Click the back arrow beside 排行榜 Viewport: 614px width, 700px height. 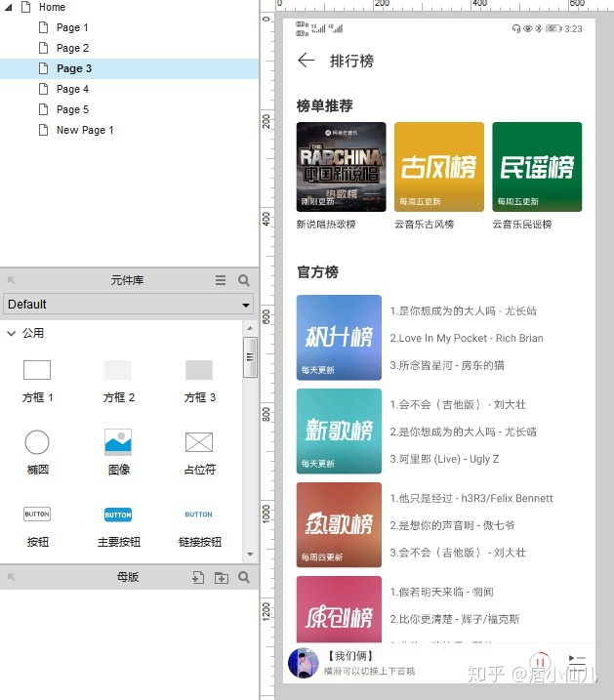307,60
